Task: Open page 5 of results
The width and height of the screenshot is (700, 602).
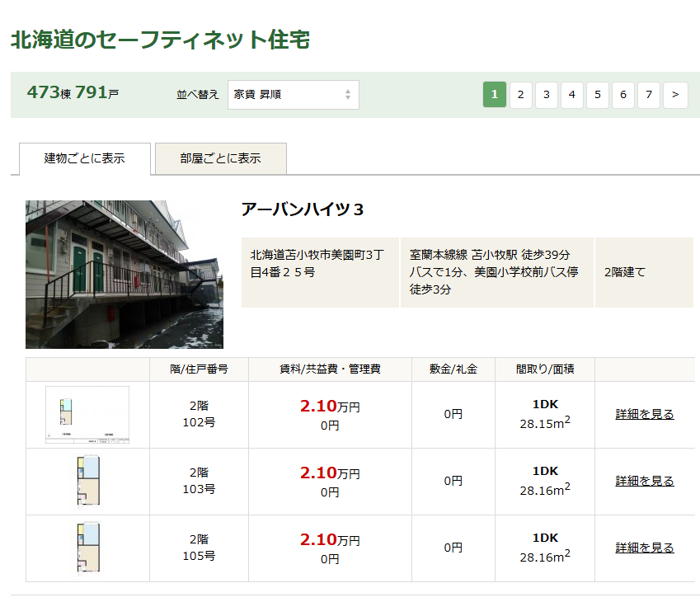Action: coord(597,94)
